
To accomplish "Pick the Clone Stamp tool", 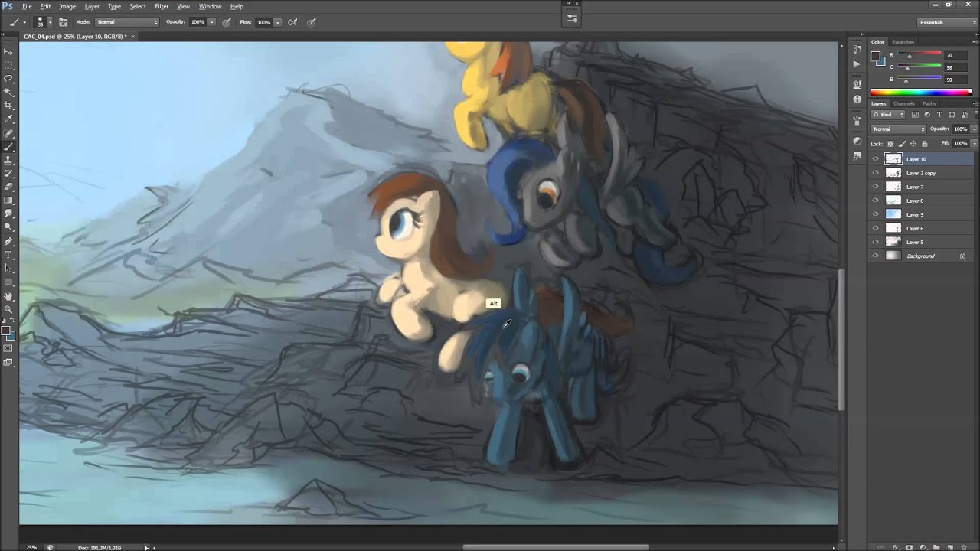I will click(x=8, y=160).
